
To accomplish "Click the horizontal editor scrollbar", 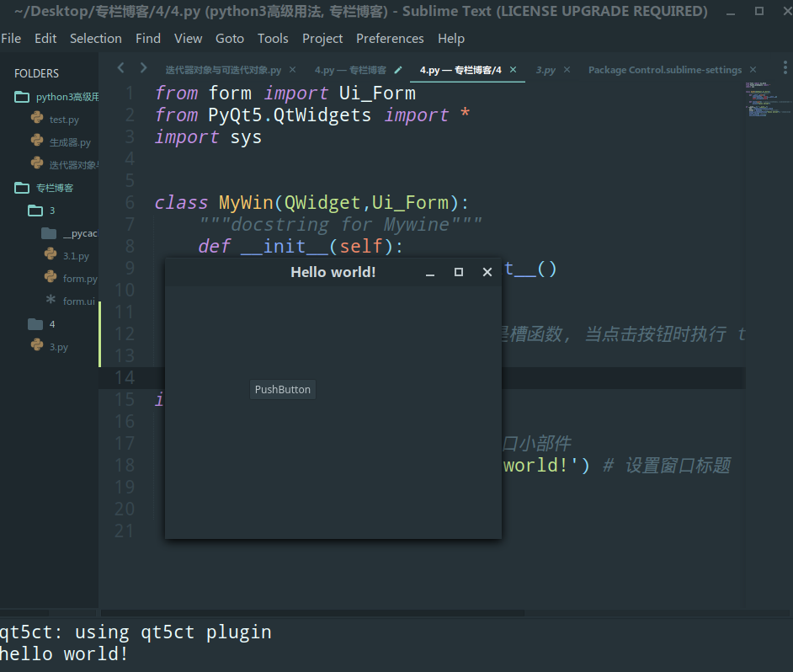I will (x=312, y=613).
